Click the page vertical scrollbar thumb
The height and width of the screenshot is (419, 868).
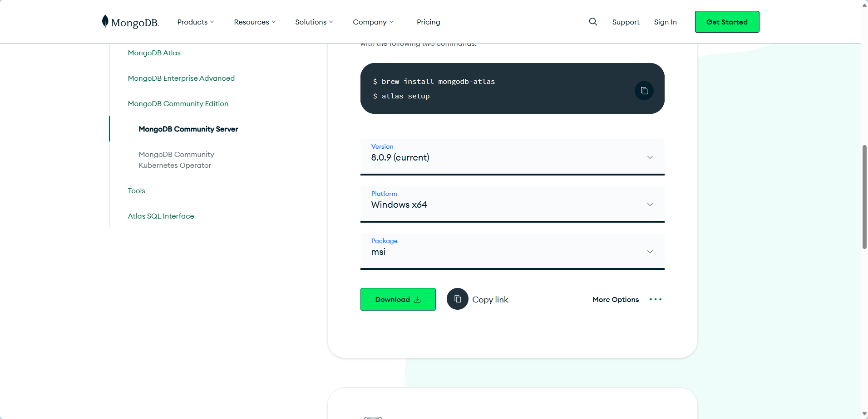(x=864, y=197)
